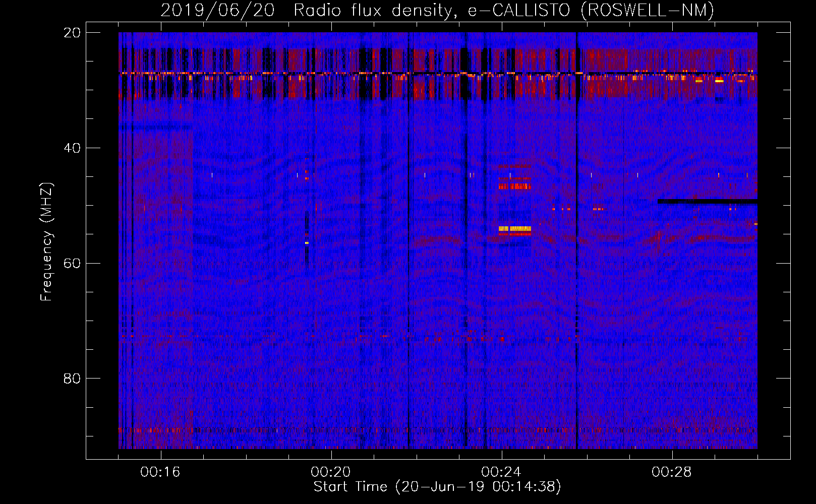Click the red burst band near 47 MHz

[515, 186]
